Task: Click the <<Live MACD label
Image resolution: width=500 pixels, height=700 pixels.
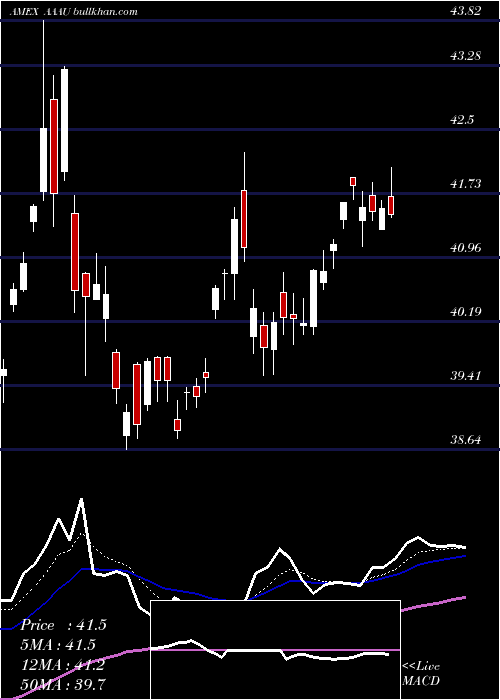Action: (x=421, y=674)
